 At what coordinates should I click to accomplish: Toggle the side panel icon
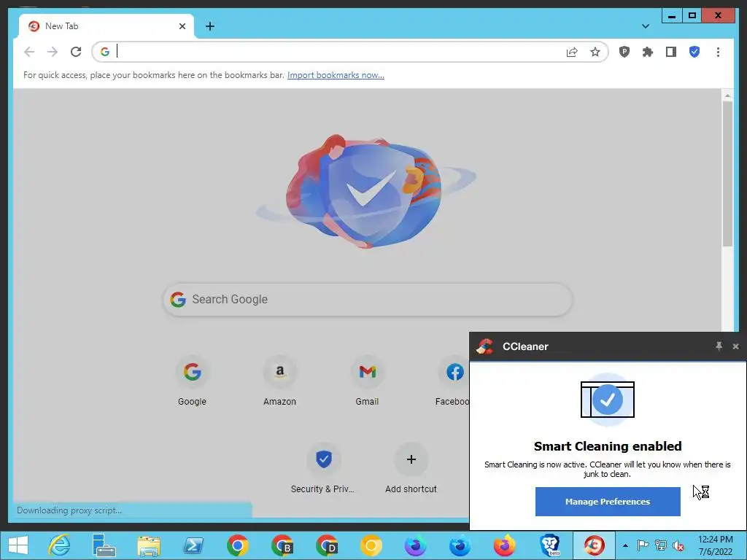coord(671,52)
